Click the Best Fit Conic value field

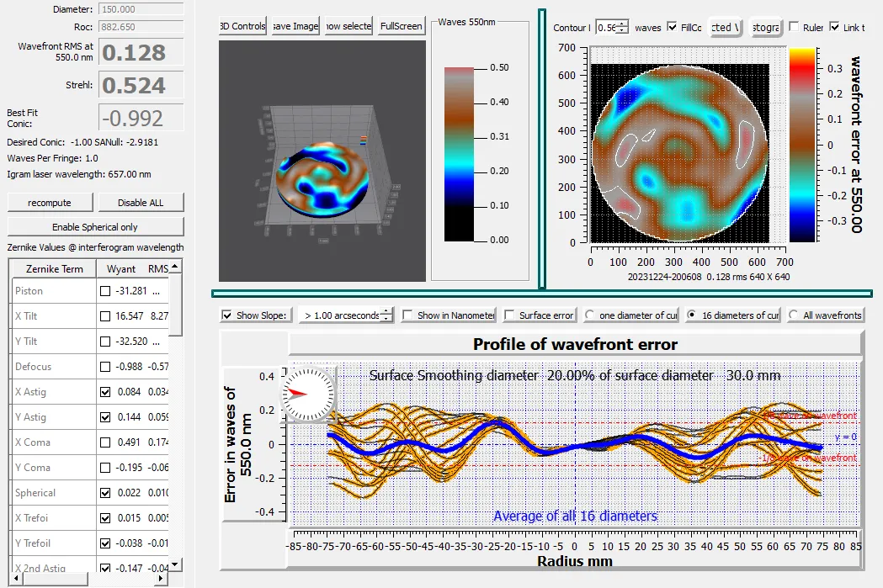(141, 117)
